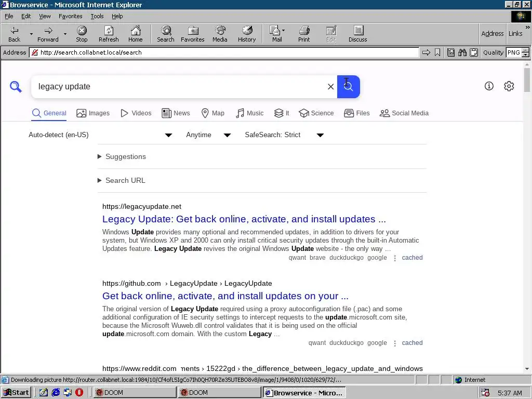The height and width of the screenshot is (399, 532).
Task: Click the three-dot menu on first result
Action: point(395,258)
